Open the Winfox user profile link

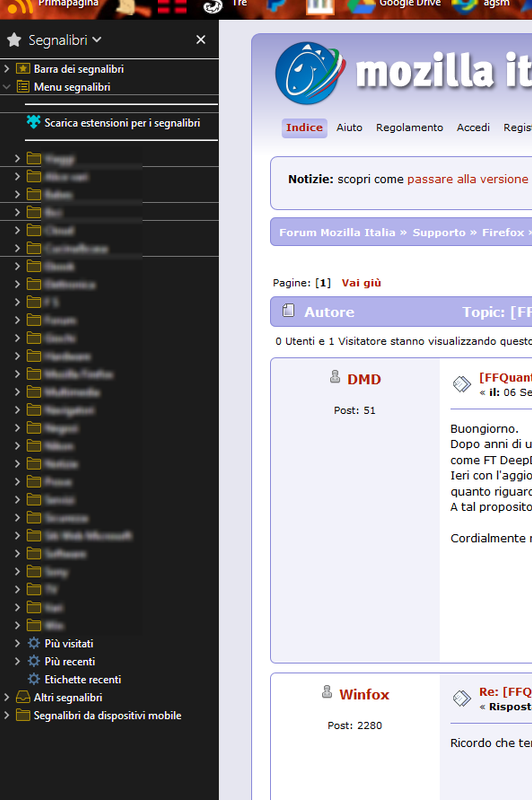coord(364,694)
